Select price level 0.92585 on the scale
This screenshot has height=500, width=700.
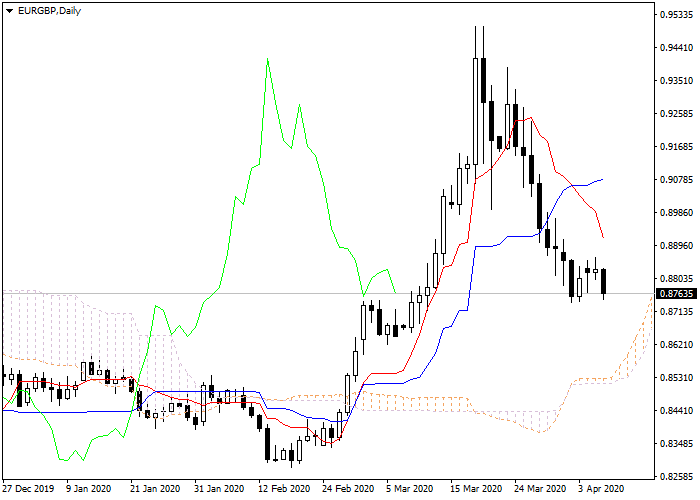[x=676, y=114]
